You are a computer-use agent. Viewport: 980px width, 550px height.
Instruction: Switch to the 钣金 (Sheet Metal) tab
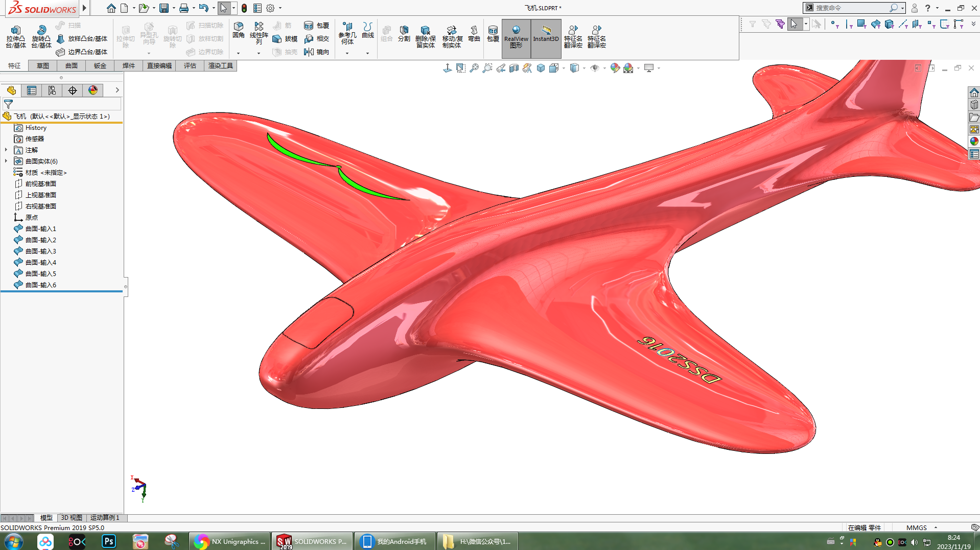100,66
